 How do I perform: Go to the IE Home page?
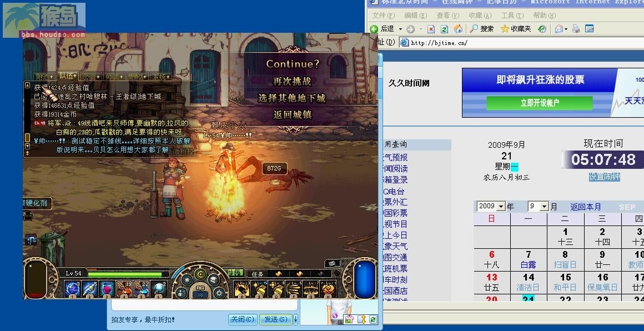click(x=458, y=29)
